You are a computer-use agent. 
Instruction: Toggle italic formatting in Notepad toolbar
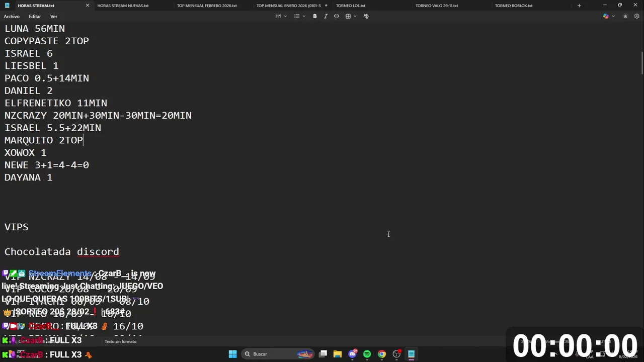point(326,16)
